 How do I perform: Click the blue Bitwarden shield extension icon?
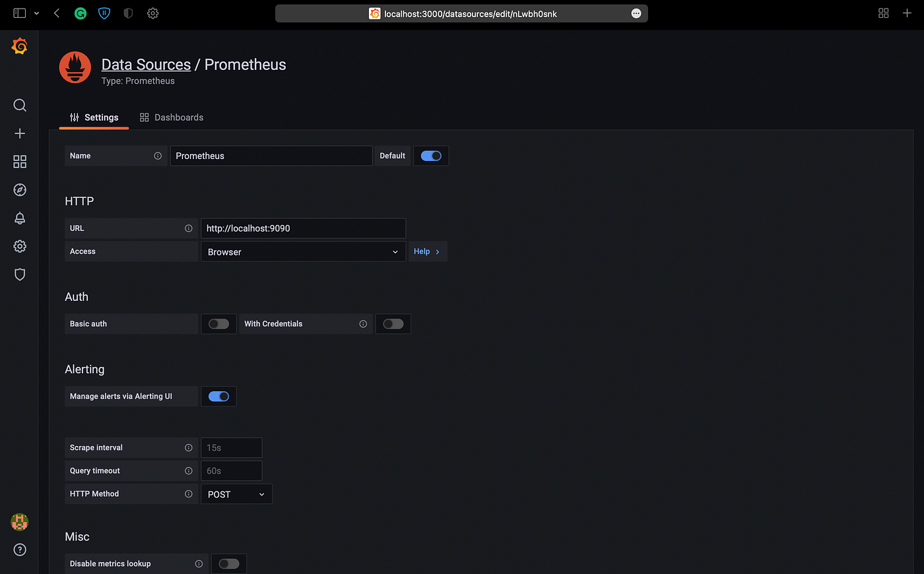pyautogui.click(x=104, y=13)
